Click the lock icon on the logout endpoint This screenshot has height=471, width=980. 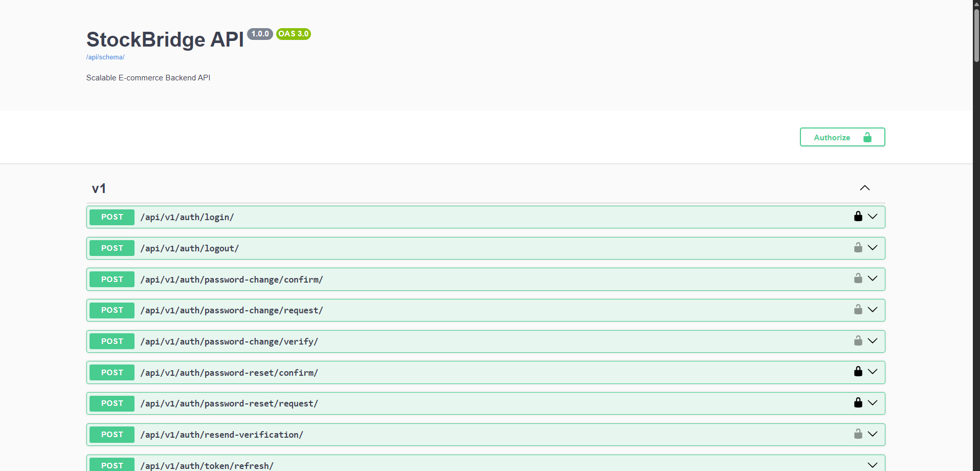858,247
